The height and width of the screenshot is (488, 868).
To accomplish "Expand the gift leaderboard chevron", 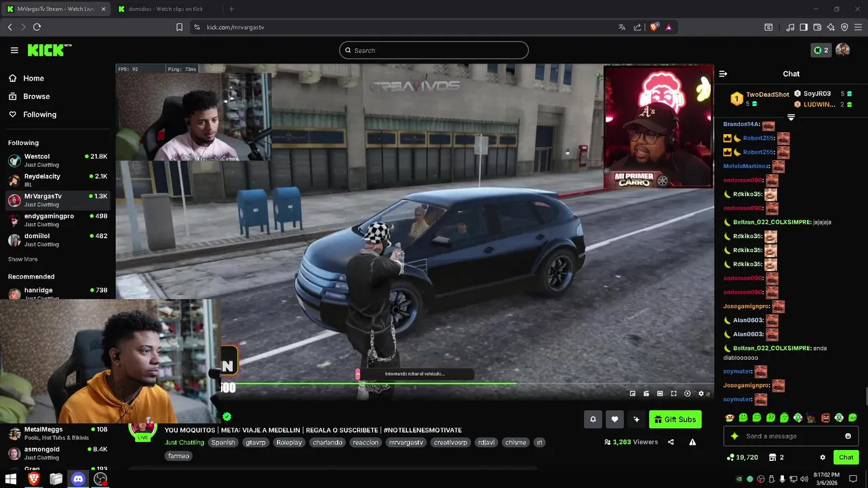I will pos(791,117).
